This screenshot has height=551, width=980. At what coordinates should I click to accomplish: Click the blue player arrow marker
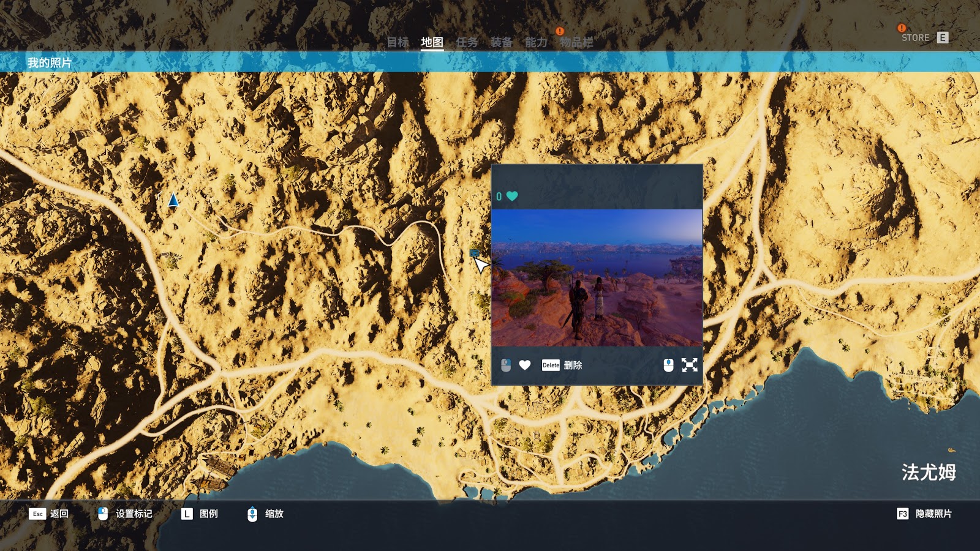coord(173,200)
